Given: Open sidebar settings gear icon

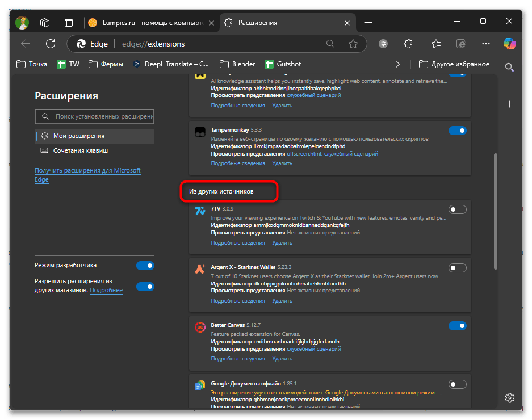Looking at the screenshot, I should (510, 398).
